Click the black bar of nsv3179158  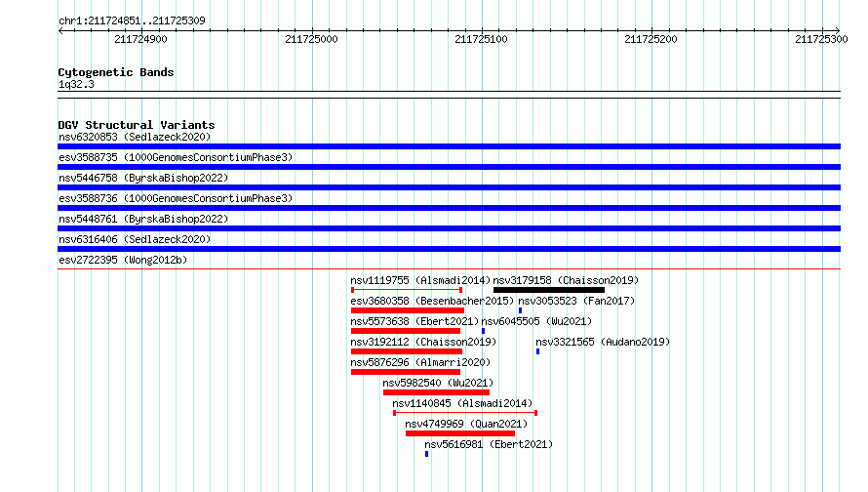coord(549,290)
